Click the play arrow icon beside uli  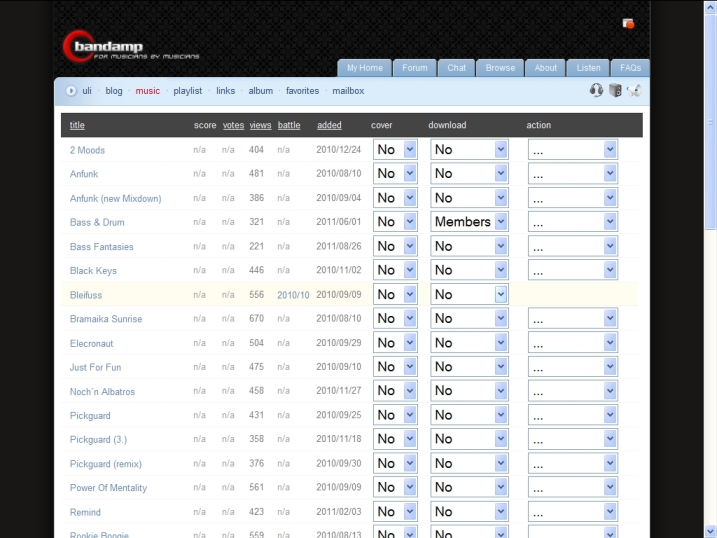click(x=71, y=91)
